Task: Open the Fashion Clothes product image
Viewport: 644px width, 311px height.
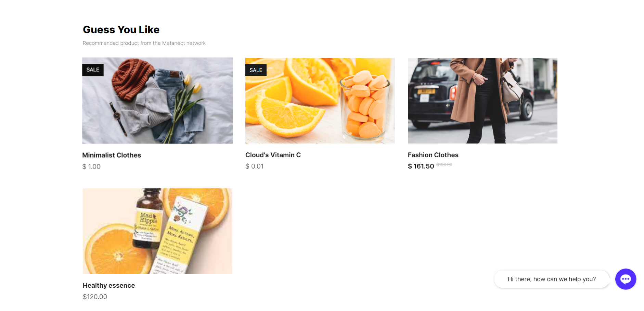Action: click(482, 101)
